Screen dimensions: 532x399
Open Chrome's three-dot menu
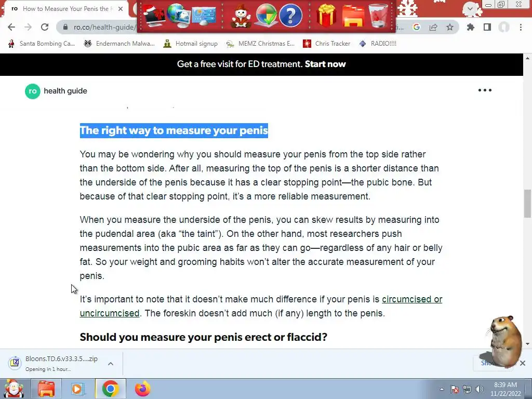[x=521, y=27]
